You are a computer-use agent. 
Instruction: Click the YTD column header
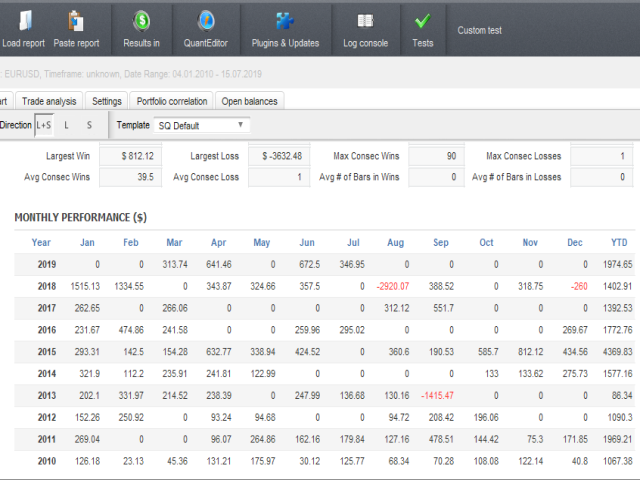click(x=619, y=242)
